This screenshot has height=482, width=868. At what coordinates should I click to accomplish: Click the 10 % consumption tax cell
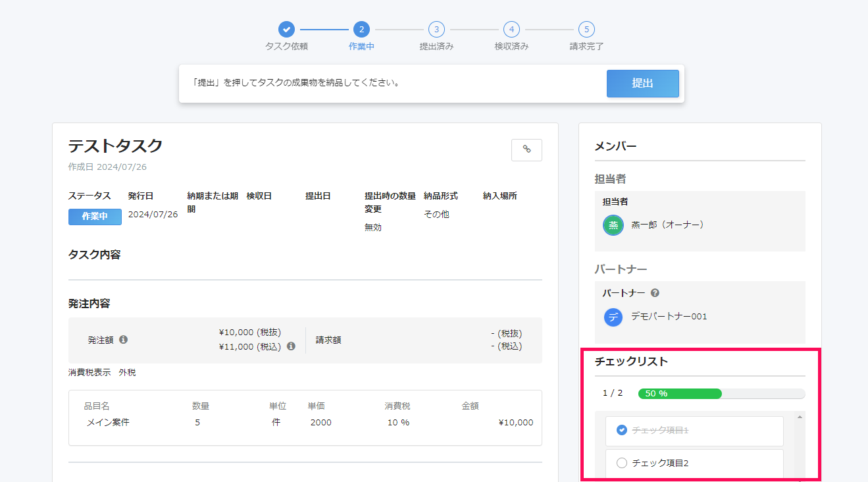(x=398, y=423)
